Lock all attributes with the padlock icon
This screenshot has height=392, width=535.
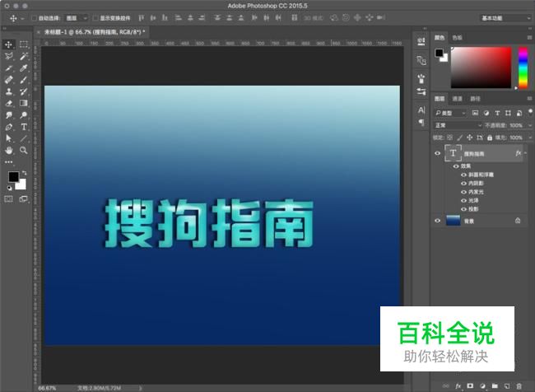(490, 138)
